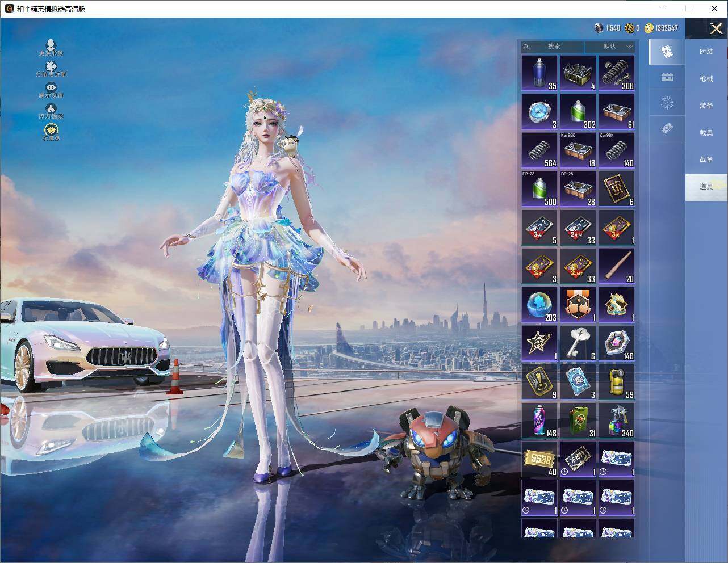Image resolution: width=728 pixels, height=563 pixels.
Task: Click the silver coin balance 11540
Action: [x=608, y=28]
